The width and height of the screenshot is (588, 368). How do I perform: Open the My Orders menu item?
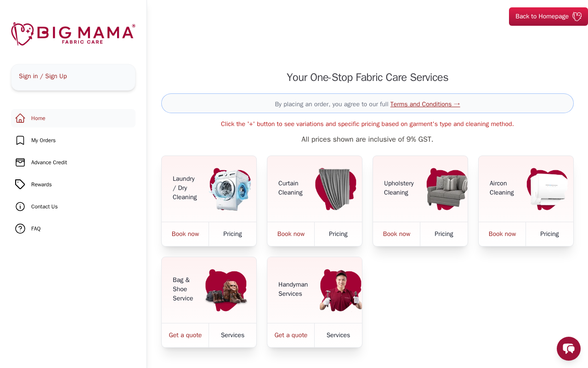[43, 140]
